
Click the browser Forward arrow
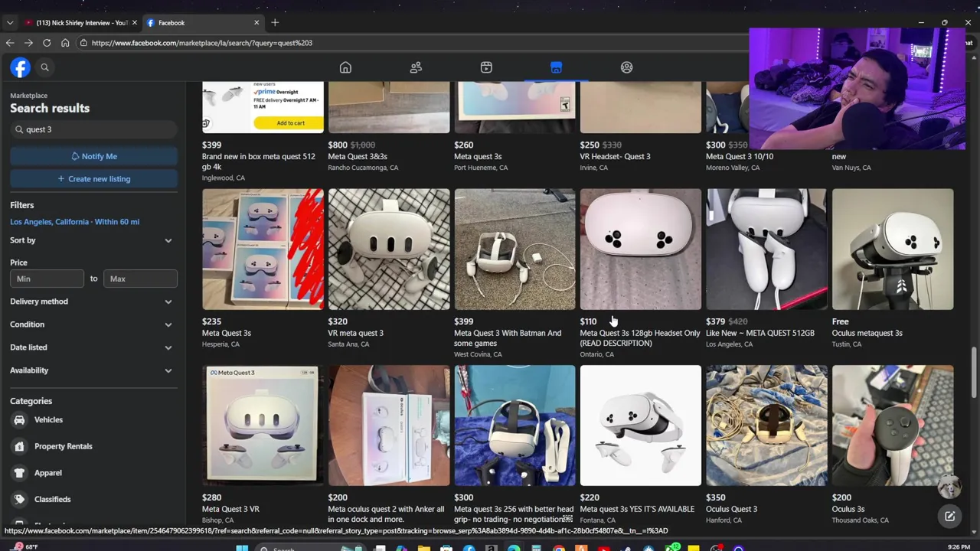[28, 43]
